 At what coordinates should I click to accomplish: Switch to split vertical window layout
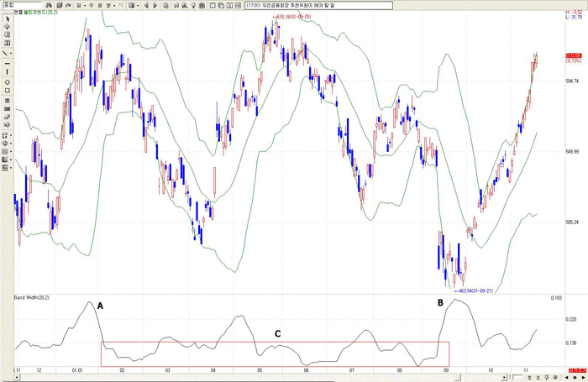[229, 6]
